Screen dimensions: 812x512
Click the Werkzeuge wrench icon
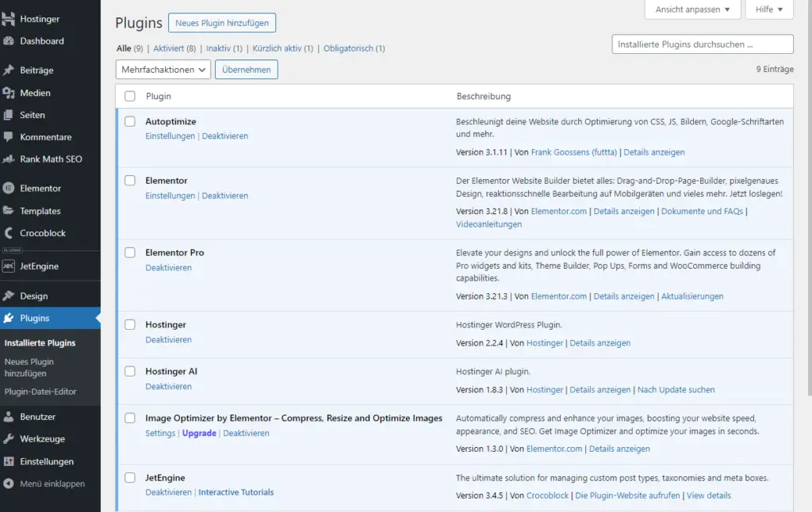click(8, 439)
